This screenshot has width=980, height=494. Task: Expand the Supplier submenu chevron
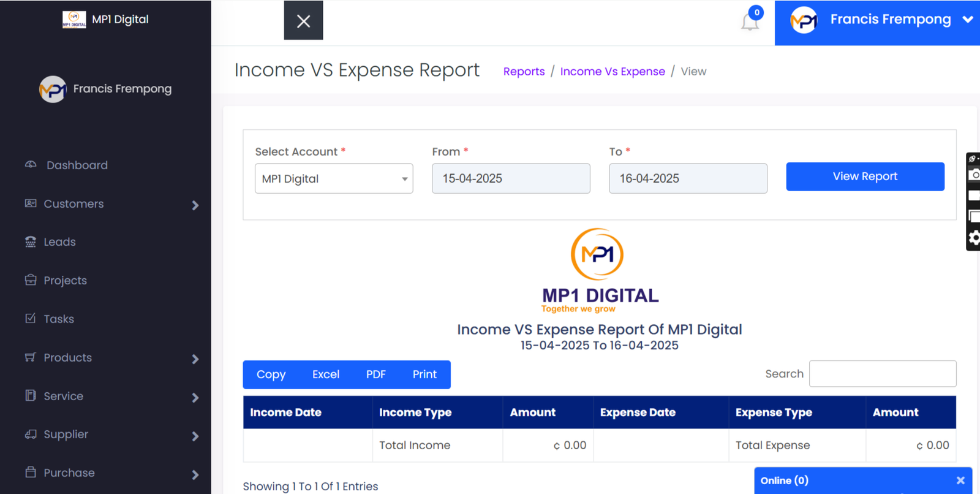point(195,436)
